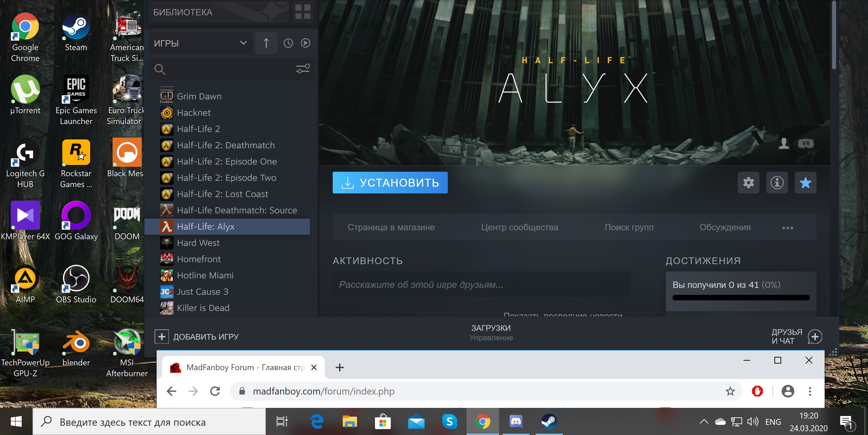Open Chrome profile avatar icon
Screen dimensions: 868x435
(788, 391)
